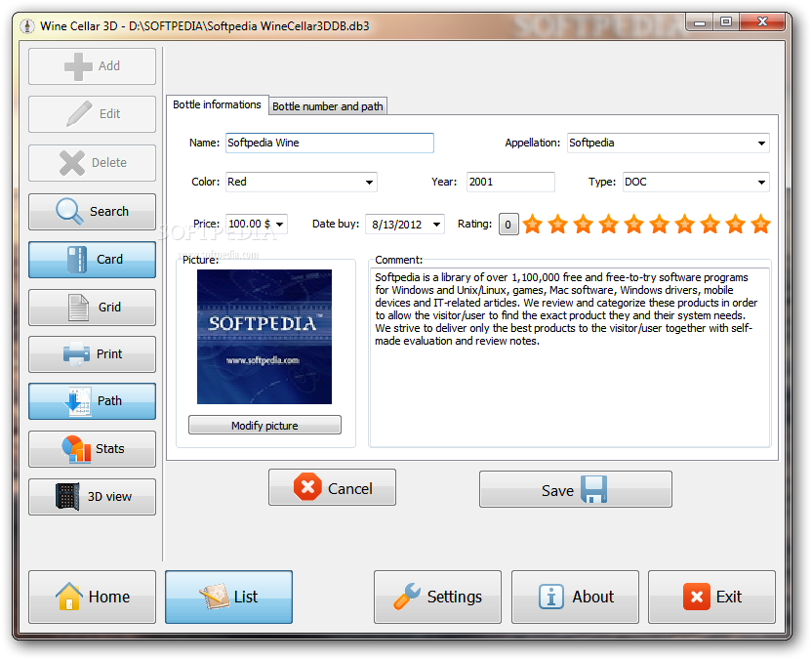Open the Date buy calendar dropdown
812x660 pixels.
(x=436, y=225)
